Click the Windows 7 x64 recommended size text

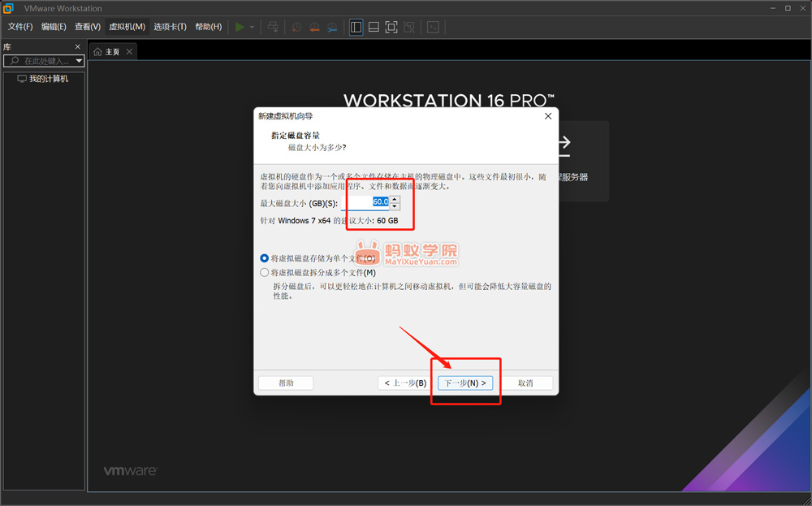(x=329, y=221)
